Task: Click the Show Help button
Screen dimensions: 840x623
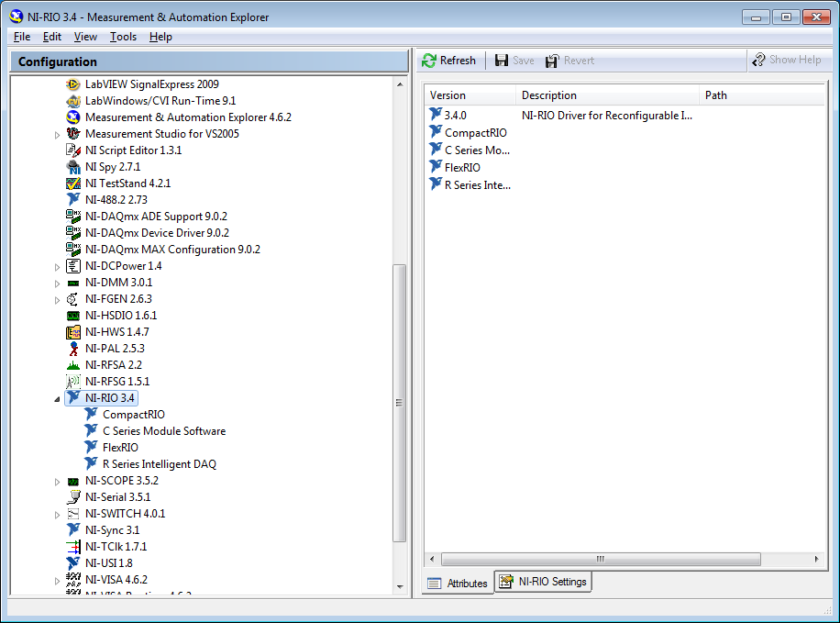Action: click(787, 60)
